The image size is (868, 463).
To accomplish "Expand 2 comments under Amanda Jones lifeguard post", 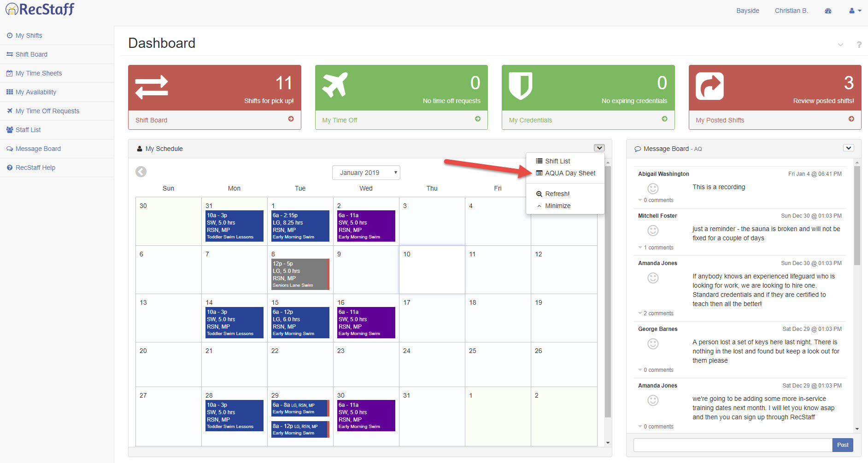I will pos(656,313).
